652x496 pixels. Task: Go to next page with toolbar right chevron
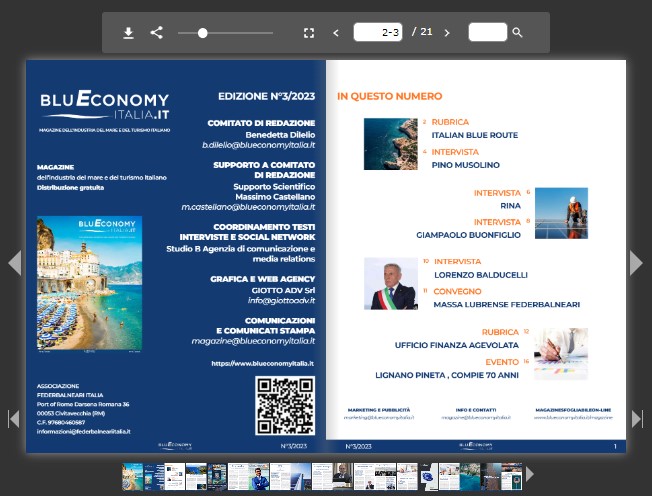[x=447, y=33]
